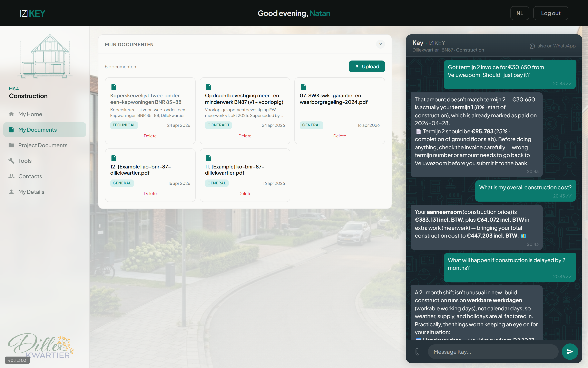
Task: Click the also on WhatsApp label
Action: click(556, 46)
